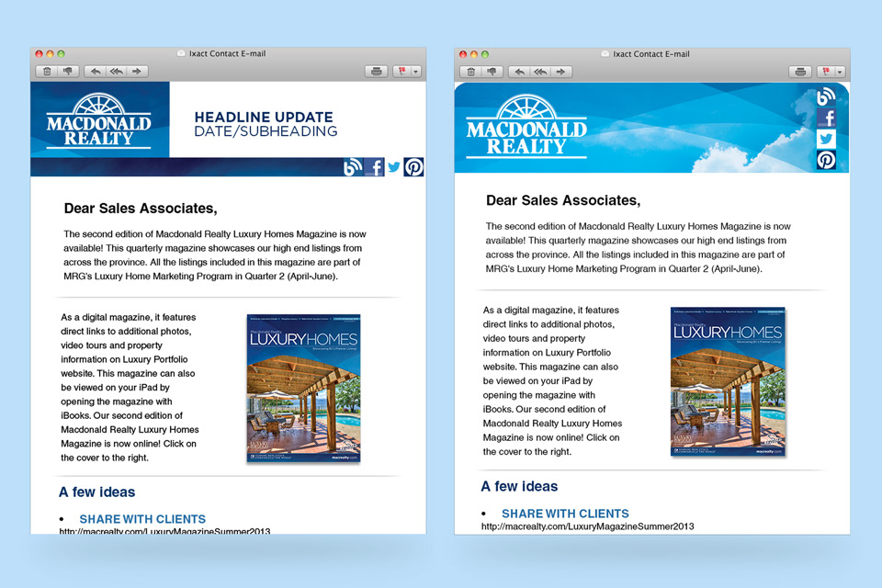Open the Pinterest icon in right email banner

tap(826, 160)
